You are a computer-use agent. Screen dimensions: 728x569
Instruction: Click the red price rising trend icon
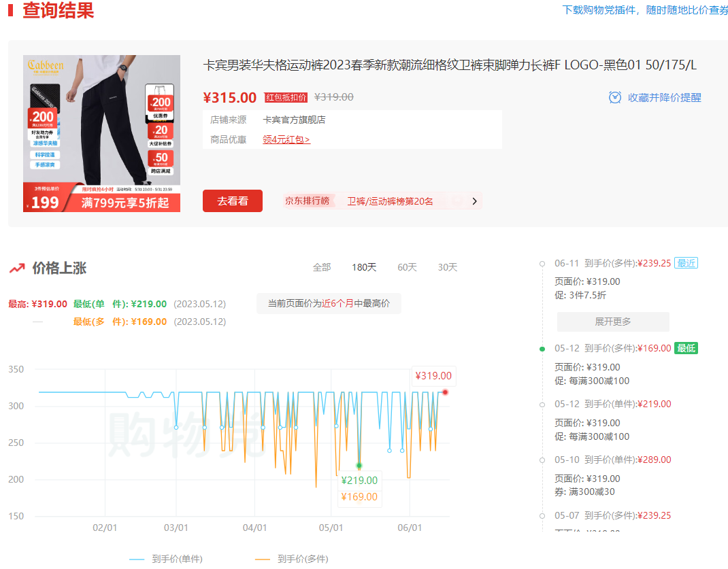(x=17, y=268)
